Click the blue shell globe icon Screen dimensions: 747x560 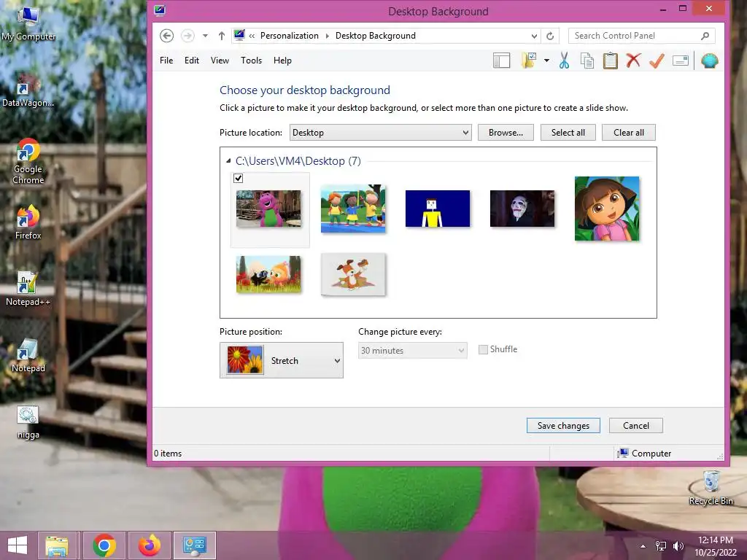tap(709, 61)
